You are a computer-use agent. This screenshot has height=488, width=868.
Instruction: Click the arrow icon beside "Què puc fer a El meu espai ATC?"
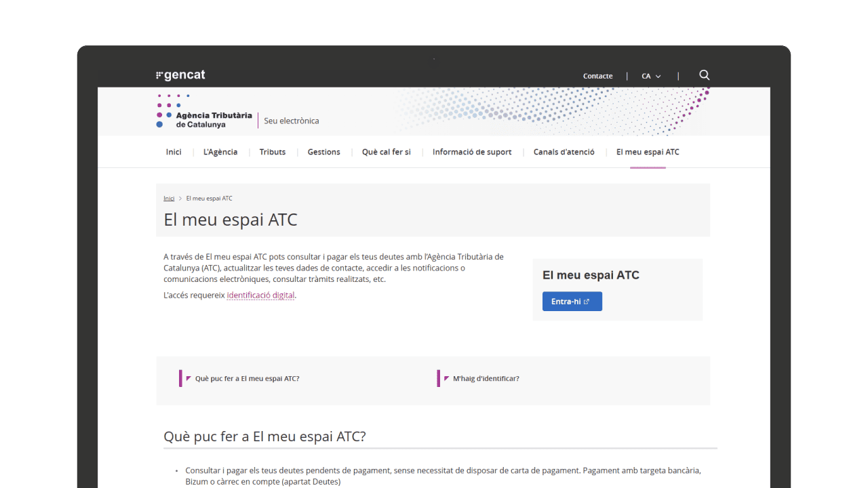[189, 378]
